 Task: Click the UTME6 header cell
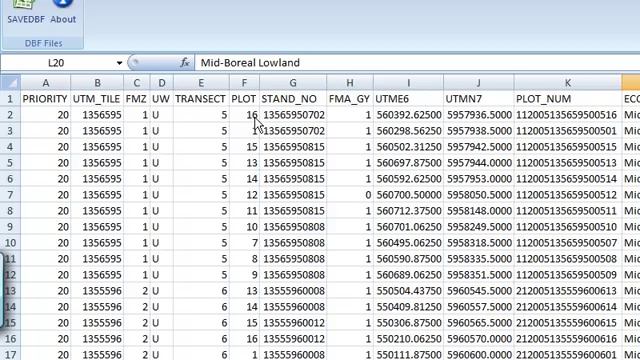409,99
